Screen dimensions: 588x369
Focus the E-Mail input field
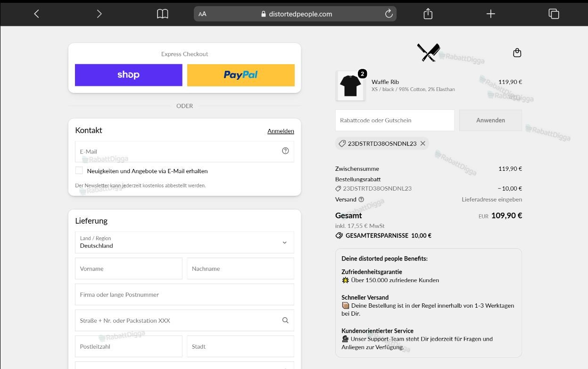pyautogui.click(x=184, y=151)
